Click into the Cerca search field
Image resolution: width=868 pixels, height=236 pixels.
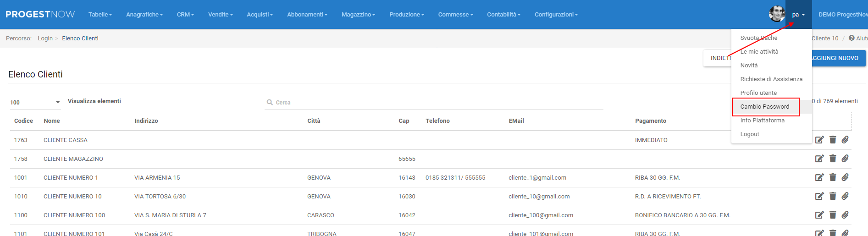pos(436,103)
